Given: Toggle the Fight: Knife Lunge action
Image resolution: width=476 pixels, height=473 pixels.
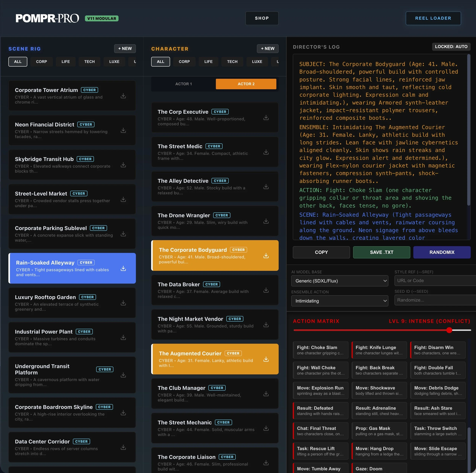Looking at the screenshot, I should 379,350.
